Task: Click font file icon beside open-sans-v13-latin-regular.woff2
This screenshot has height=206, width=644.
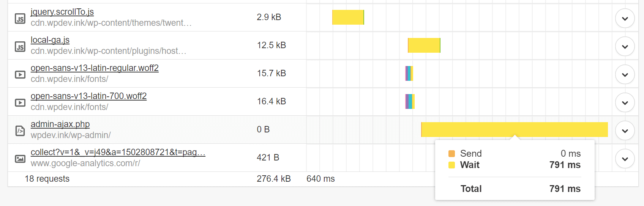Action: 20,74
